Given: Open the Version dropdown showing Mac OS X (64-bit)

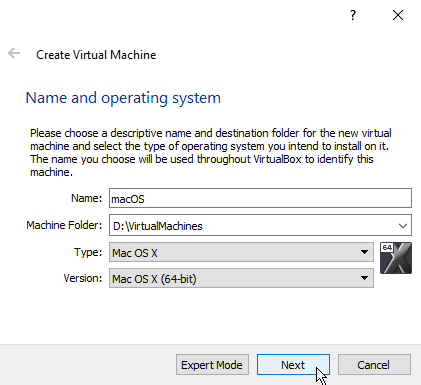Looking at the screenshot, I should pos(241,278).
